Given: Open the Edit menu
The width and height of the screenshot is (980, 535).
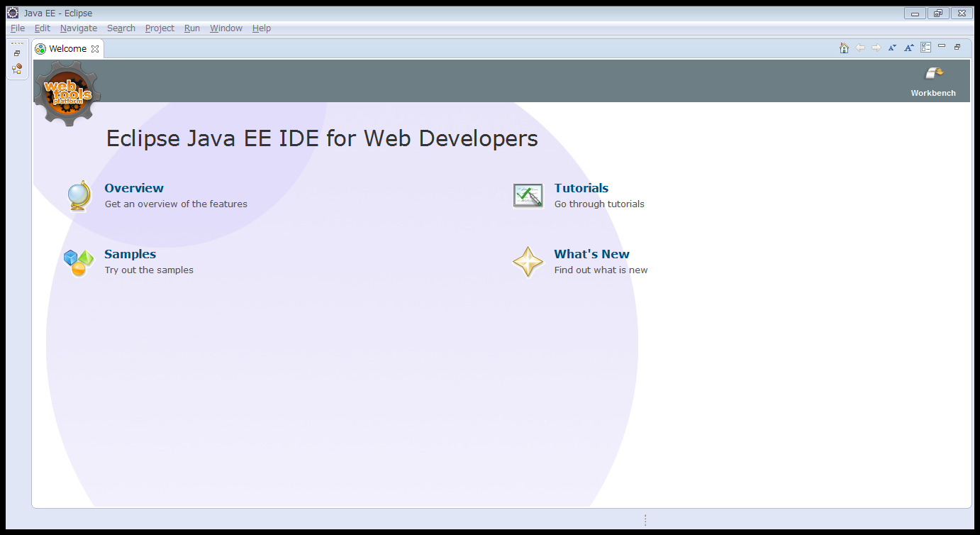Looking at the screenshot, I should tap(43, 28).
